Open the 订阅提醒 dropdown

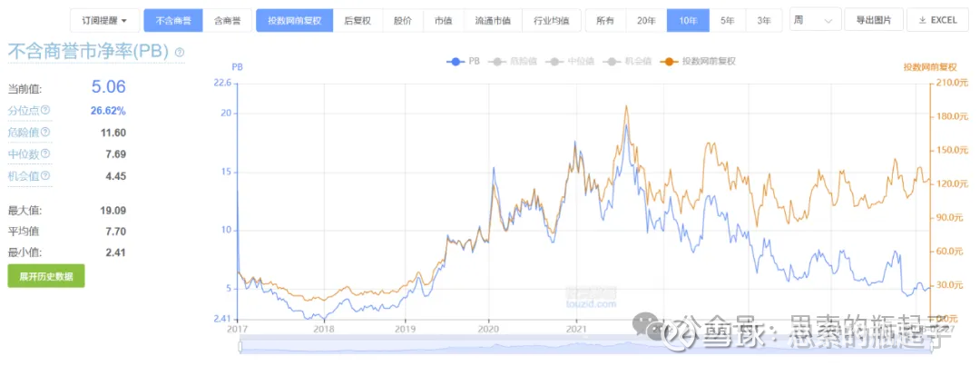coord(104,19)
